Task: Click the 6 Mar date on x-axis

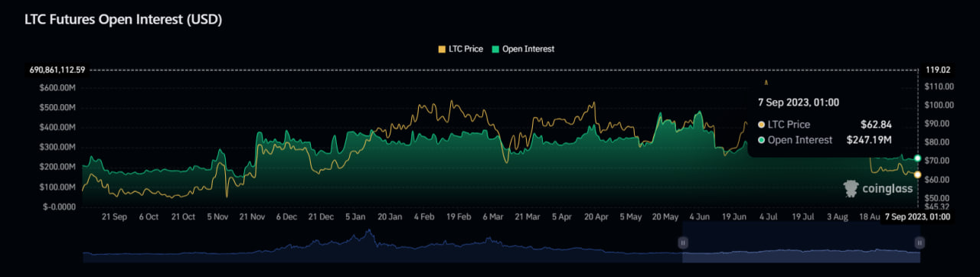Action: tap(493, 217)
